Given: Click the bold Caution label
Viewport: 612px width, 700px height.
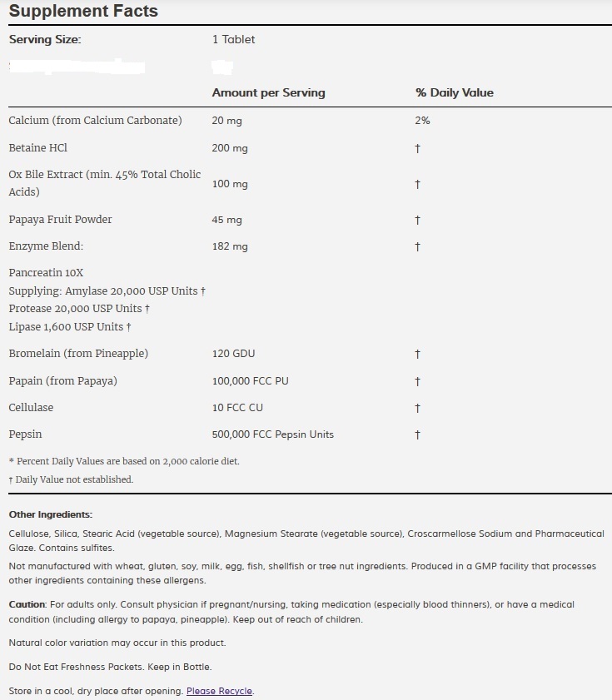Looking at the screenshot, I should click(x=27, y=604).
